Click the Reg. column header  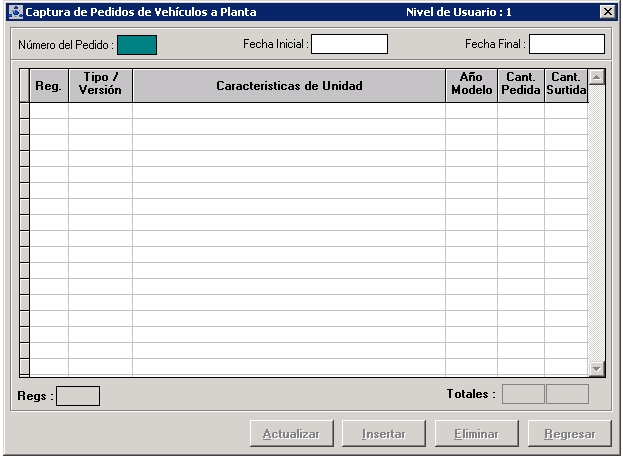(x=49, y=86)
